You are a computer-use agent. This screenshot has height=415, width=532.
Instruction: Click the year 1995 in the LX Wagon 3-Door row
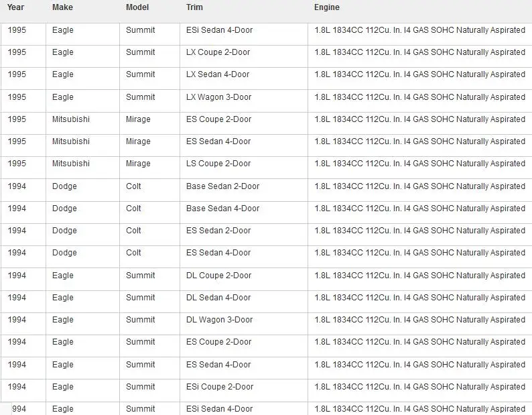tap(17, 97)
